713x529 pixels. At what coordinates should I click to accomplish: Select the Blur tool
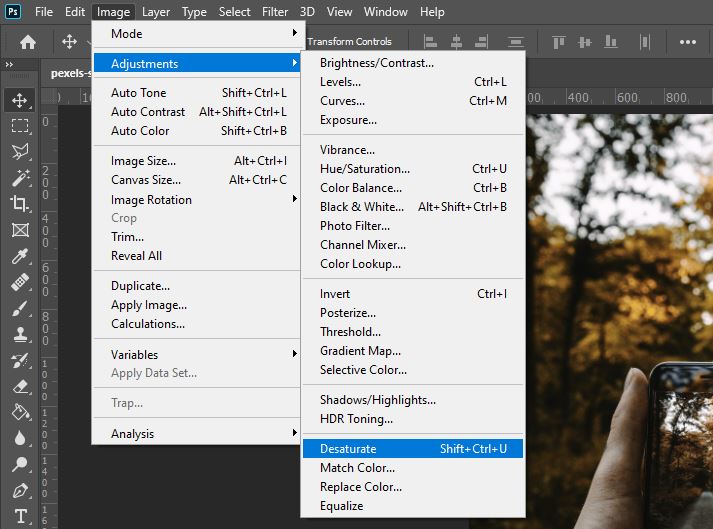(20, 438)
